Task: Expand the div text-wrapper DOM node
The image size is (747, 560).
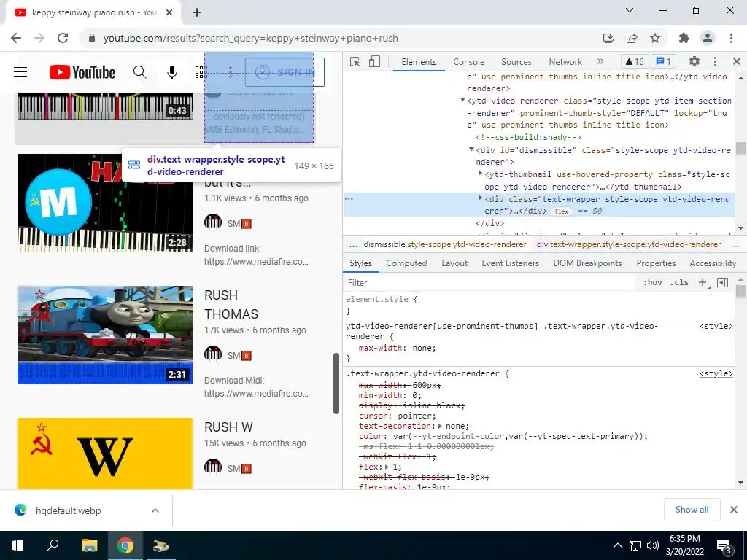Action: point(480,198)
